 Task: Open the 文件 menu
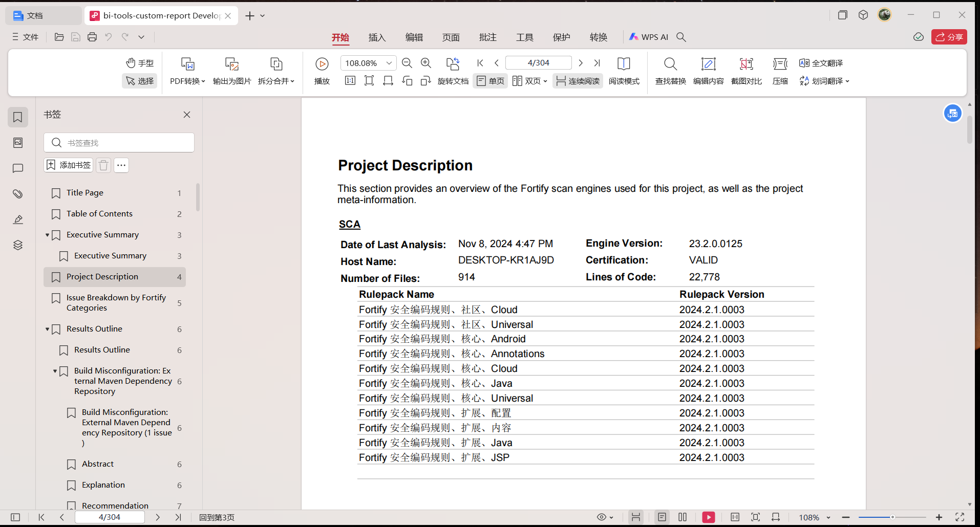[25, 37]
